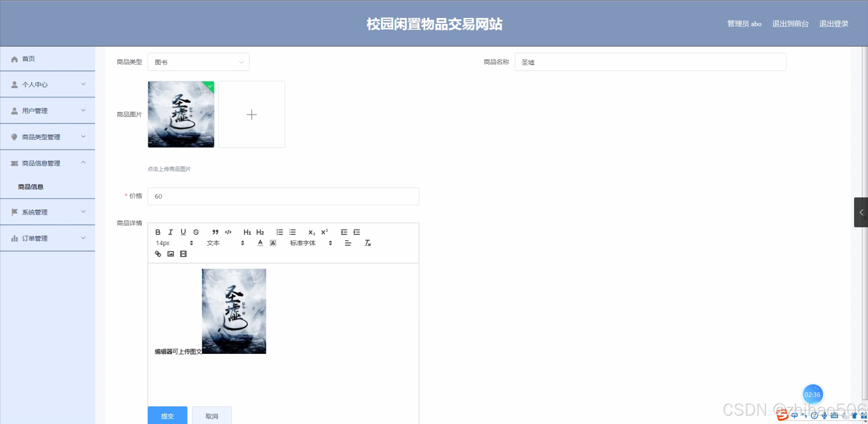Open the text color picker

pyautogui.click(x=260, y=243)
